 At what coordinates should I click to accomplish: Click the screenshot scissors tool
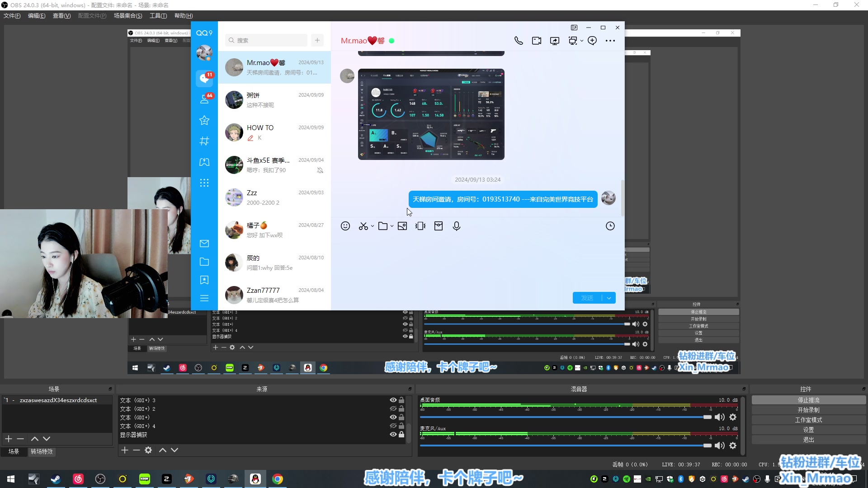[x=363, y=226]
